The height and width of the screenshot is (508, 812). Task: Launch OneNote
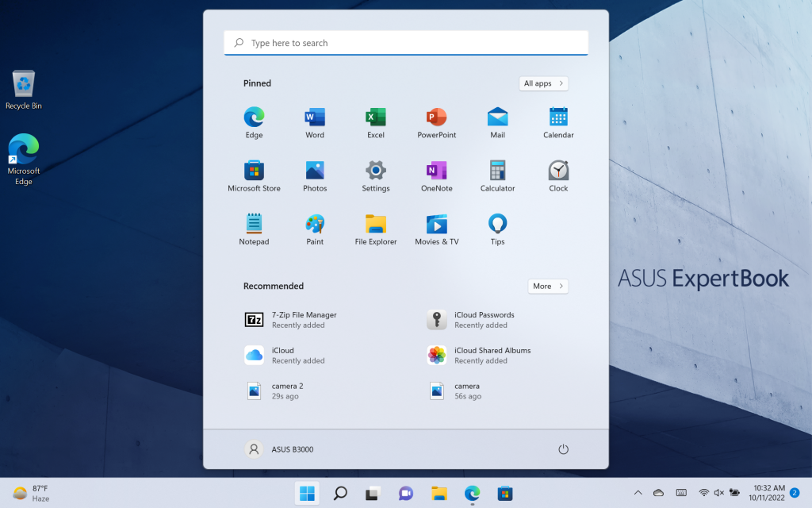437,176
